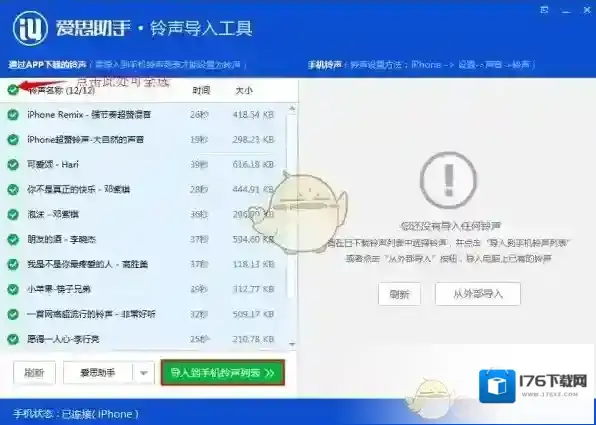Sort by the 时间 column header
This screenshot has width=596, height=425.
click(x=201, y=90)
